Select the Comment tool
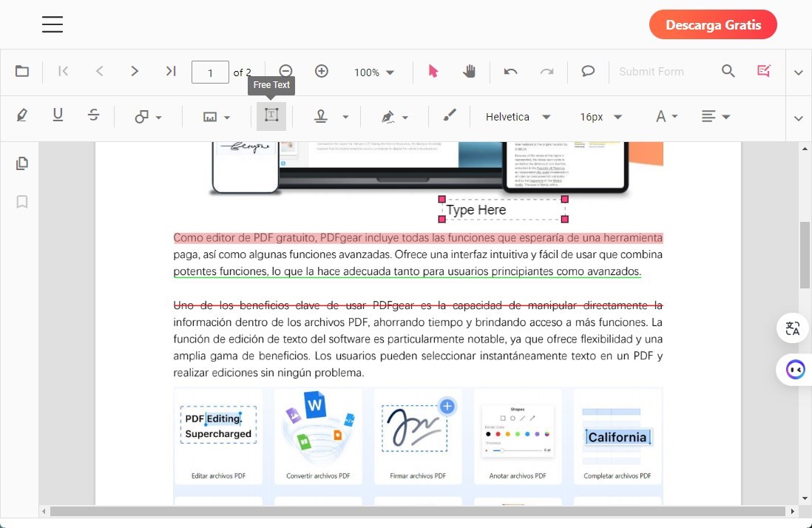The width and height of the screenshot is (812, 528). point(587,71)
